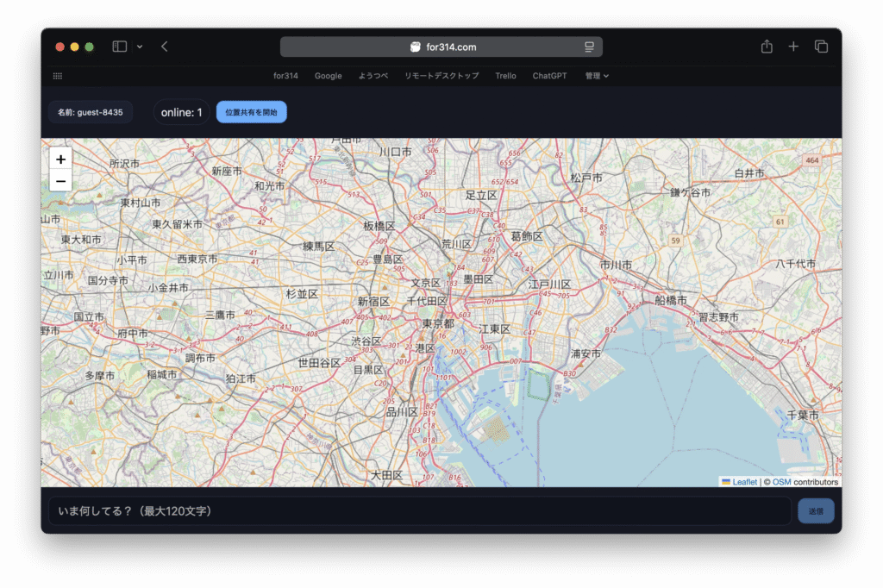The image size is (883, 588).
Task: Toggle the Safari sidebar icon
Action: pyautogui.click(x=119, y=47)
